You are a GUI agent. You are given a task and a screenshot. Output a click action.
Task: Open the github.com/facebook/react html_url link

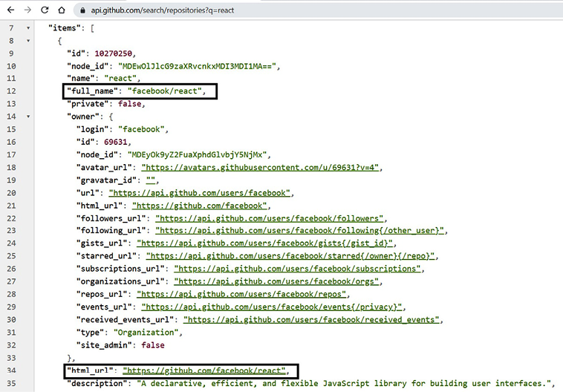tap(205, 370)
